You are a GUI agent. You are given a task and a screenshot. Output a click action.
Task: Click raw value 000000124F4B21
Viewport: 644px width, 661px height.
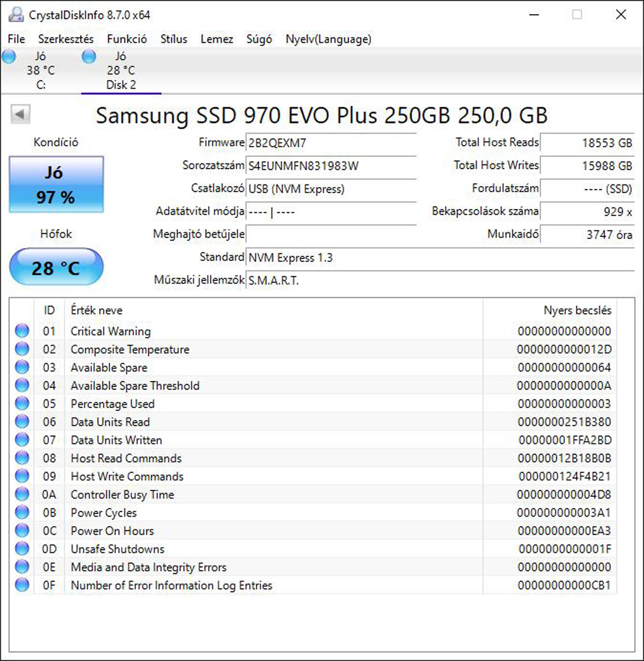click(565, 476)
